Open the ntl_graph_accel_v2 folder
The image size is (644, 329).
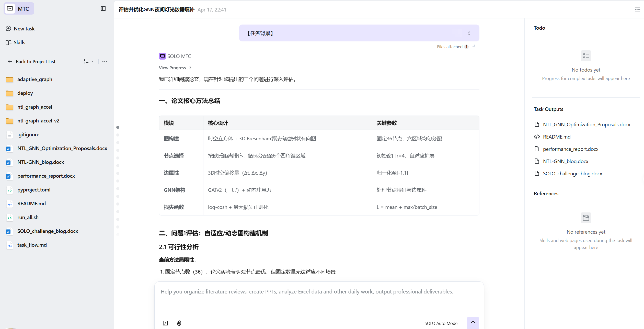(38, 121)
